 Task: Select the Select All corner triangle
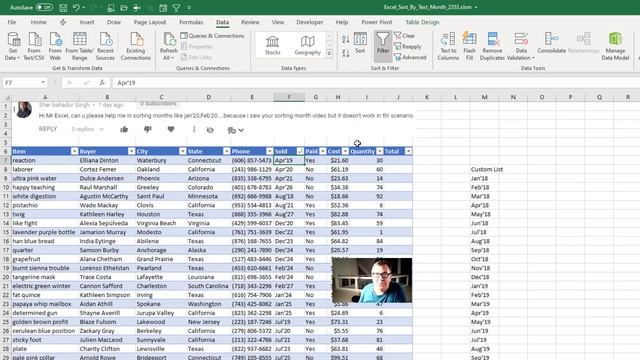(7, 97)
